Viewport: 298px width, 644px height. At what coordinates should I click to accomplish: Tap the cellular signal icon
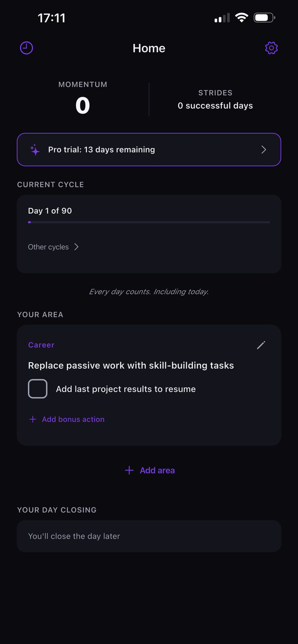222,17
